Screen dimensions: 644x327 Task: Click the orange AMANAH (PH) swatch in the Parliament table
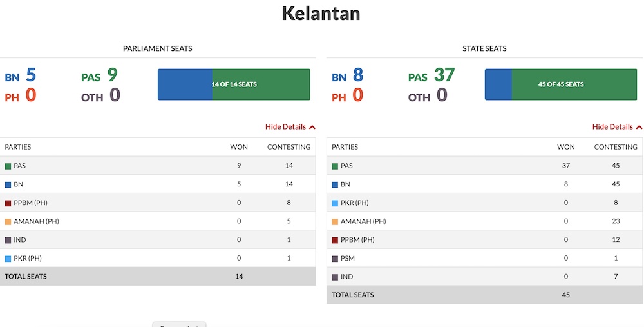click(8, 222)
